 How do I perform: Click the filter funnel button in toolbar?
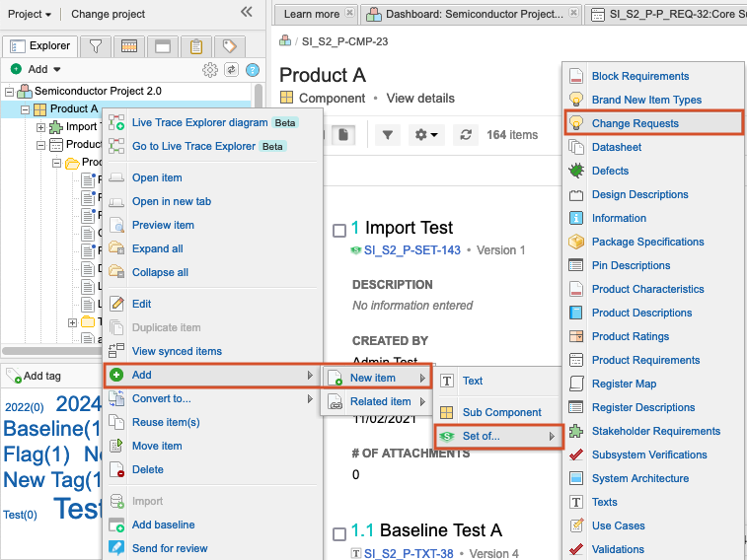(x=388, y=135)
